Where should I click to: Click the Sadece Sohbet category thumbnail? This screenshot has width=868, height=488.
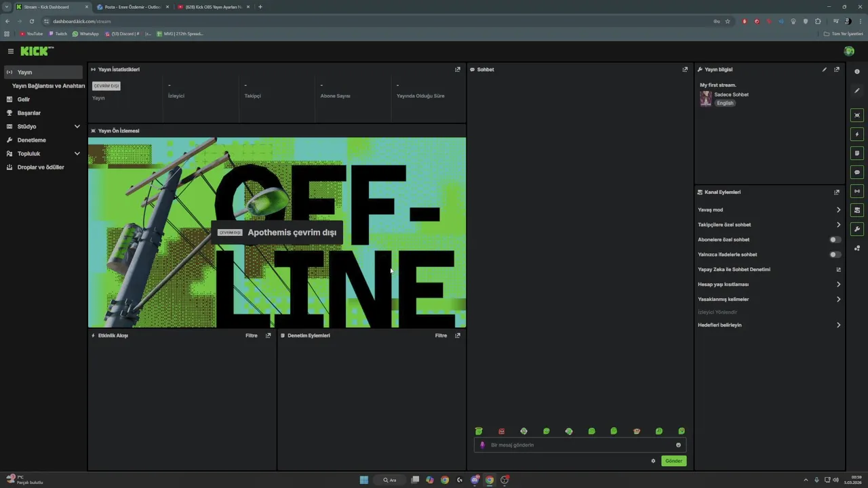coord(706,99)
